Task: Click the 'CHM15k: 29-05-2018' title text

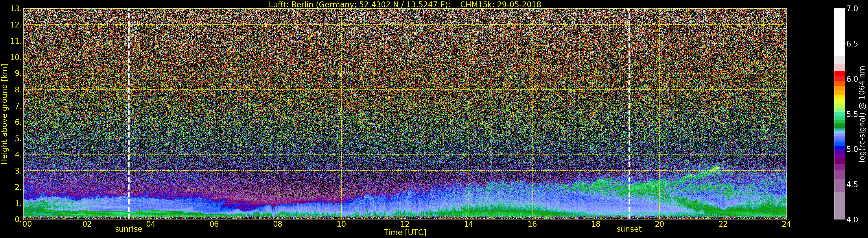Action: click(x=500, y=4)
